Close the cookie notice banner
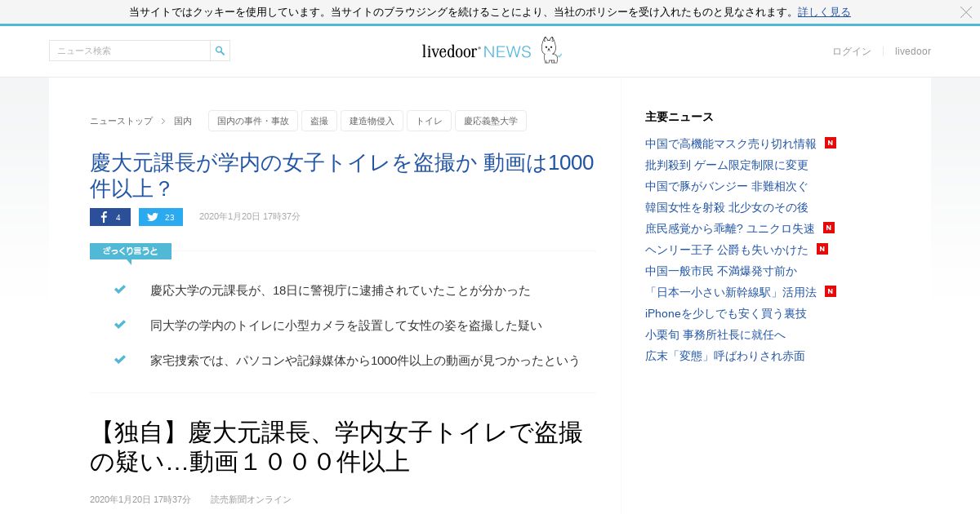Screen dimensions: 980x514 (x=966, y=12)
